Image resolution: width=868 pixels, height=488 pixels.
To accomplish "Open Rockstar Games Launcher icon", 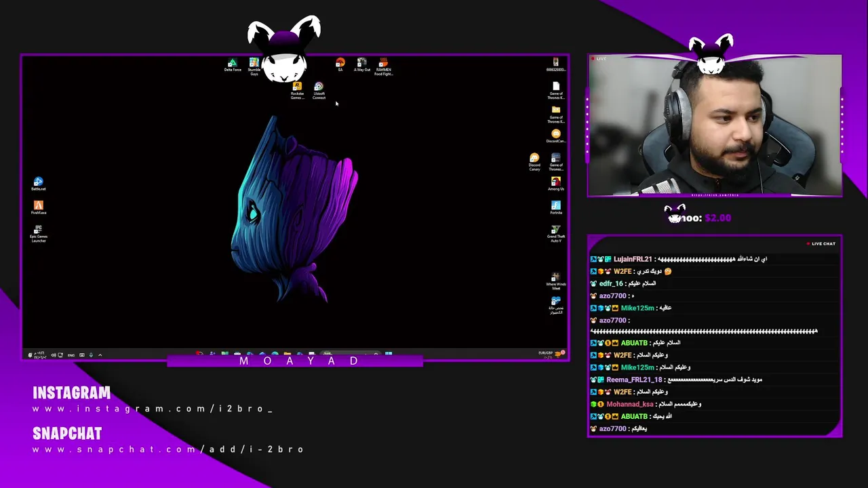I will pos(297,91).
